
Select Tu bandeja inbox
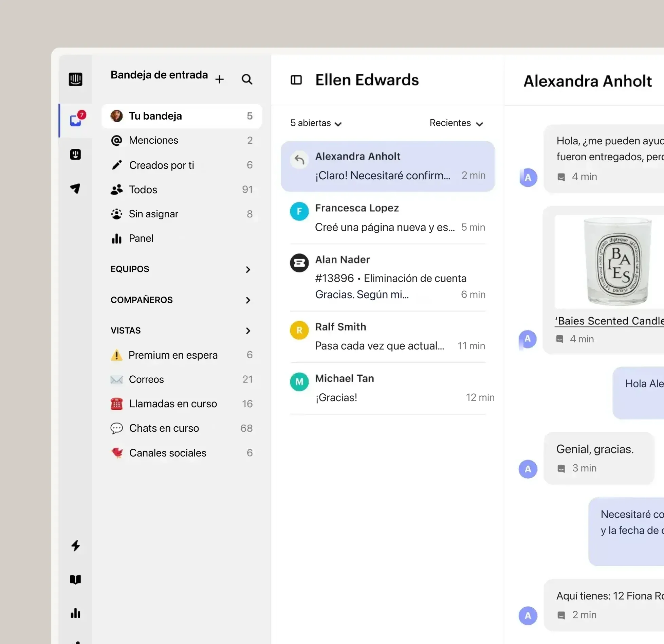point(182,116)
